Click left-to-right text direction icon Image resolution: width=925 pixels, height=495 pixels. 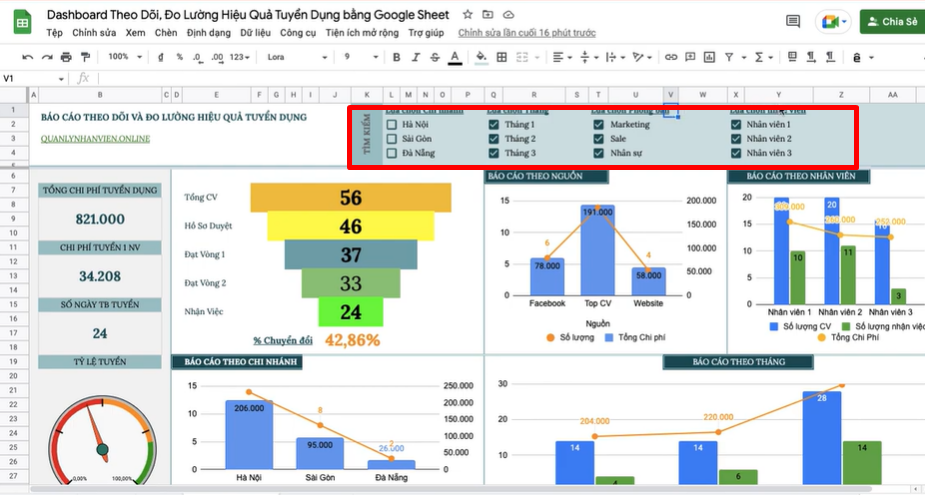click(811, 57)
